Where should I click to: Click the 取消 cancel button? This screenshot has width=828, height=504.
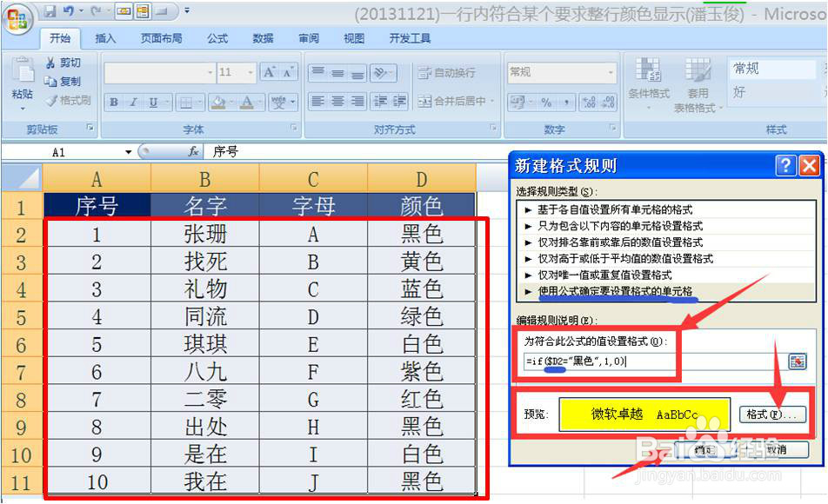pyautogui.click(x=775, y=449)
